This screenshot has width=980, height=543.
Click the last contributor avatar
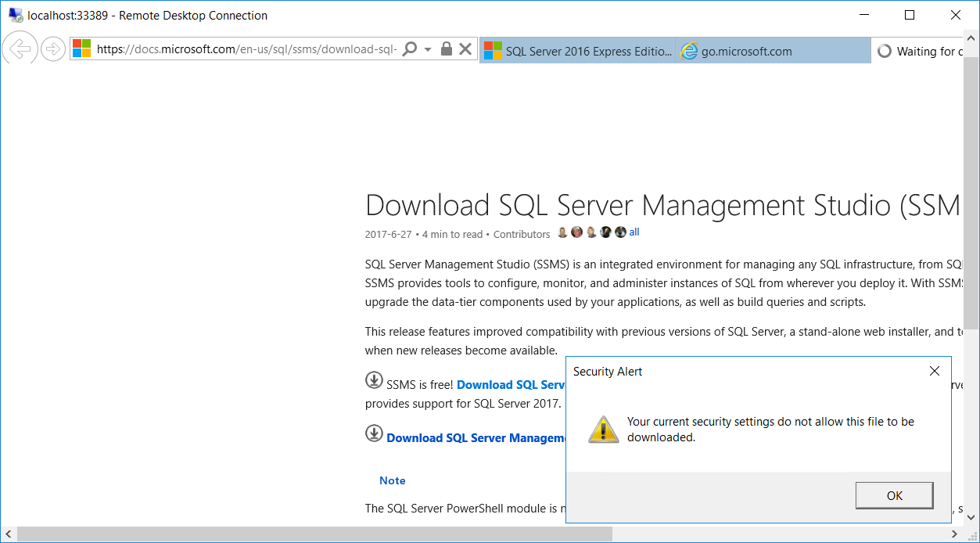click(620, 232)
